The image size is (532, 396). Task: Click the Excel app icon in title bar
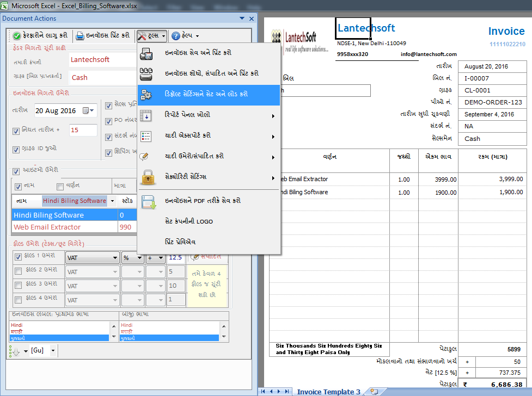(x=4, y=5)
